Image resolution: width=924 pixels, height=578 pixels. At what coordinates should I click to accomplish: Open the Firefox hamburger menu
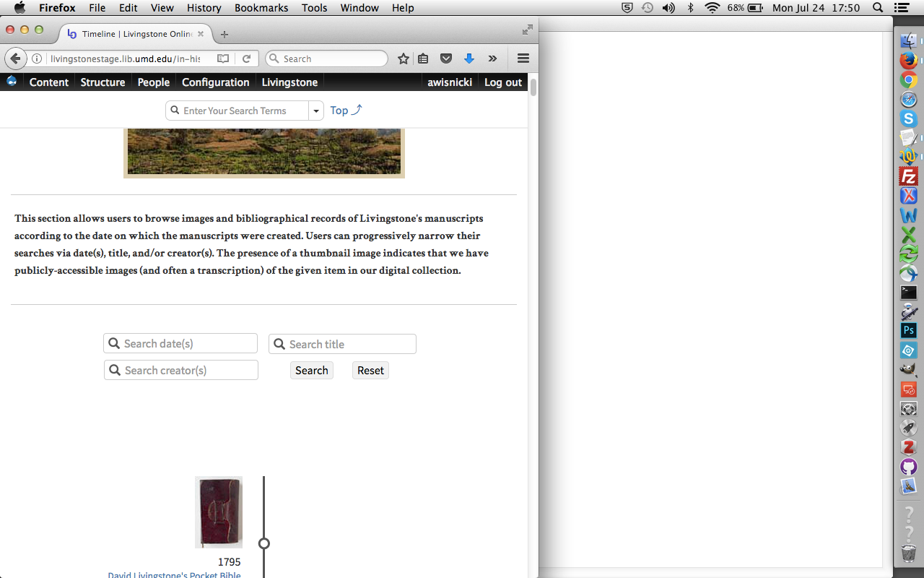(x=523, y=59)
